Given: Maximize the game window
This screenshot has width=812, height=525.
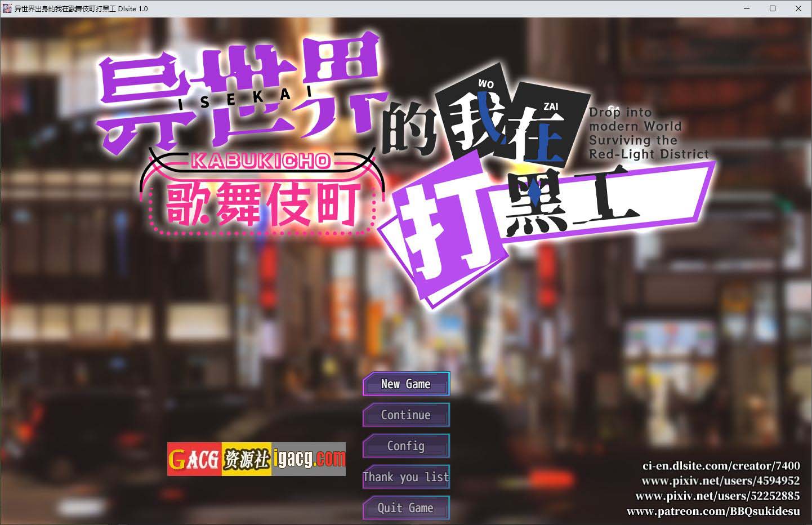Looking at the screenshot, I should click(773, 8).
